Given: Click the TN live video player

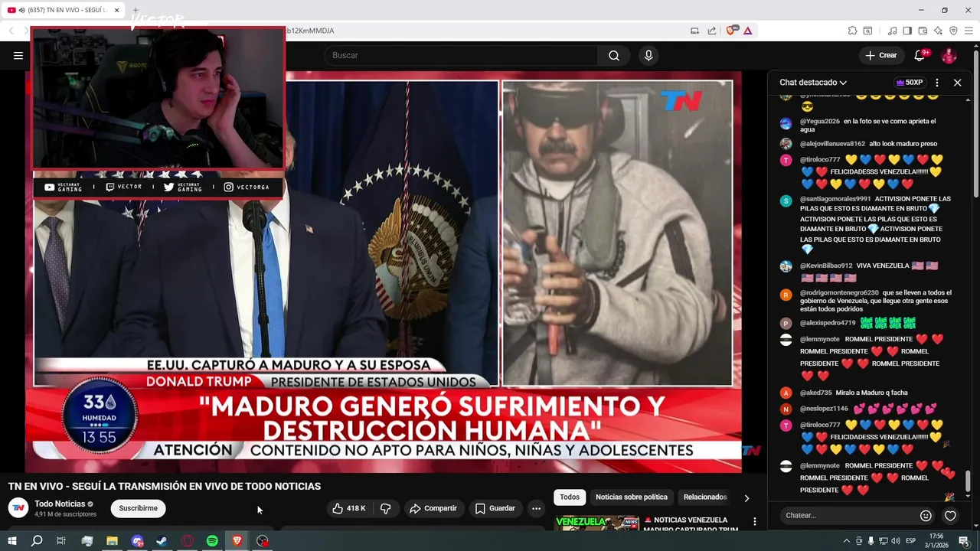Looking at the screenshot, I should (x=383, y=272).
